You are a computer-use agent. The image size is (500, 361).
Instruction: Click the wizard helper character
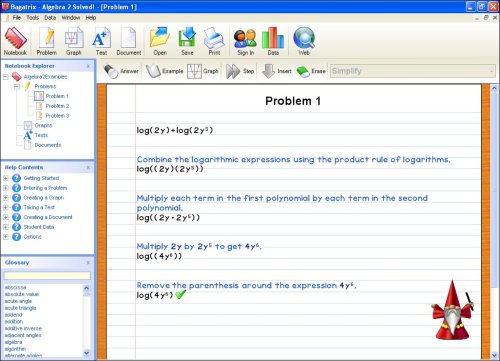(x=452, y=310)
